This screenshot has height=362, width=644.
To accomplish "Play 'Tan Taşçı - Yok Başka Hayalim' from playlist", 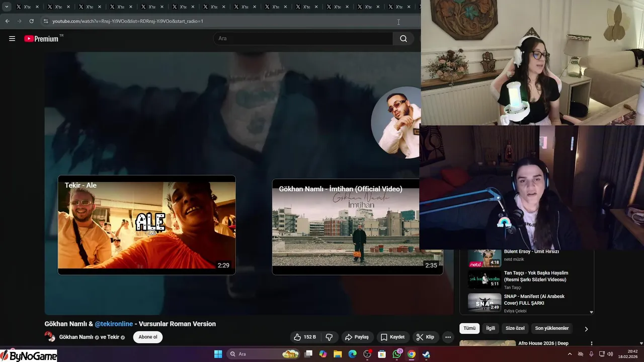I will tap(526, 280).
